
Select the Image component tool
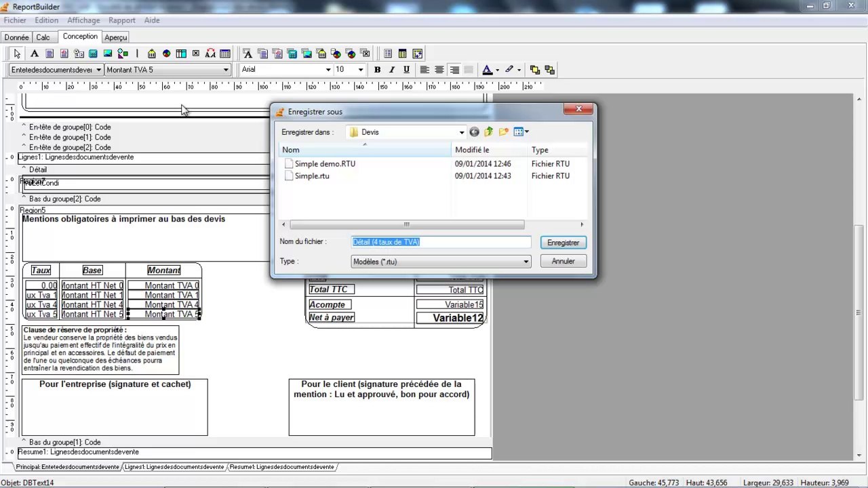coord(108,54)
